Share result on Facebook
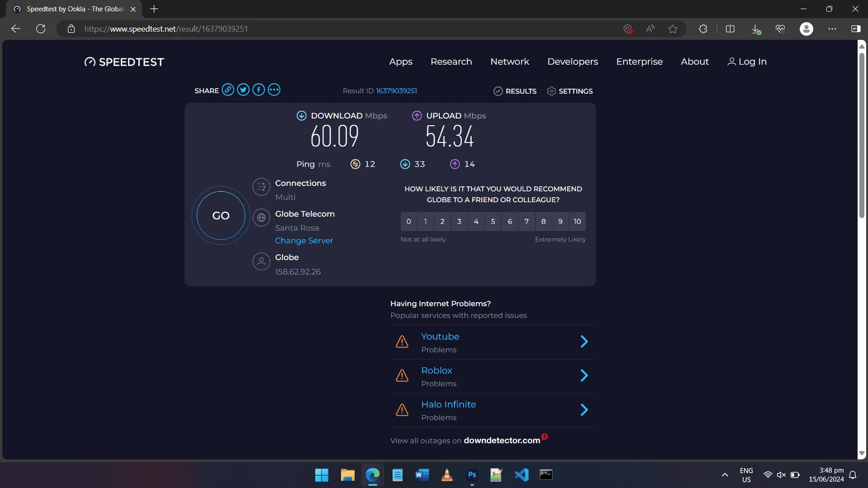 (259, 90)
